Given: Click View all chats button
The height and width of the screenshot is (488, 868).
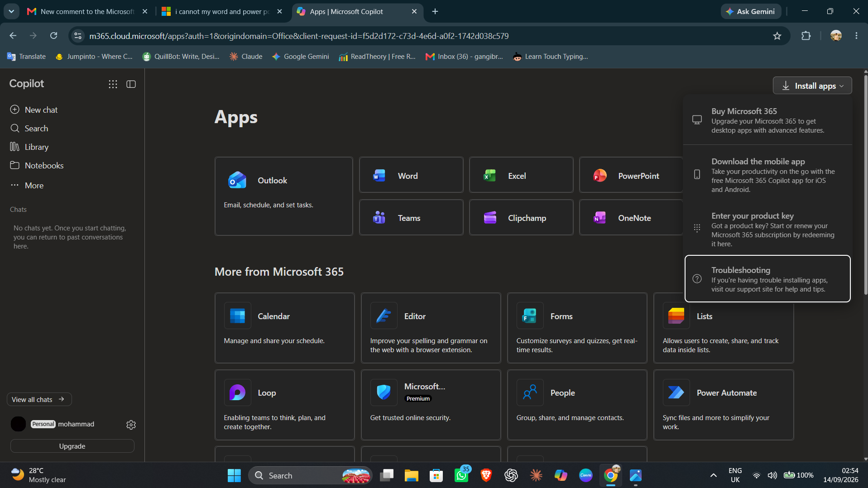Looking at the screenshot, I should (x=39, y=399).
